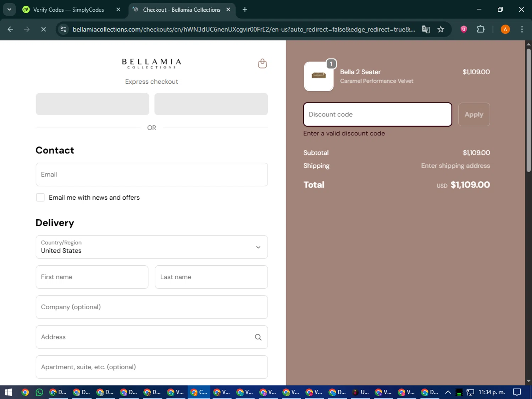The height and width of the screenshot is (399, 532).
Task: Click the address search magnifier icon
Action: pos(258,337)
